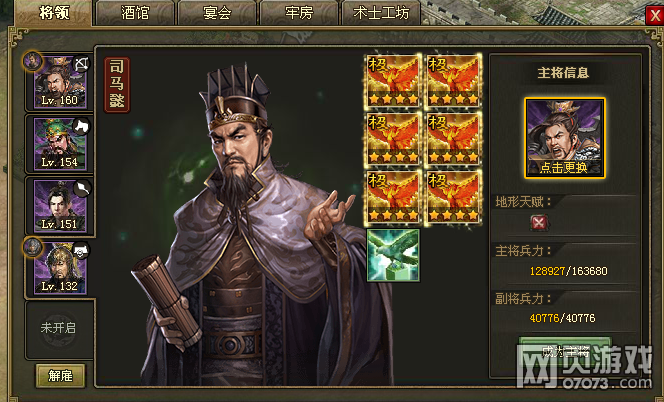Screen dimensions: 664x402
Task: Click the bottom-left phoenix equipment icon
Action: click(393, 197)
